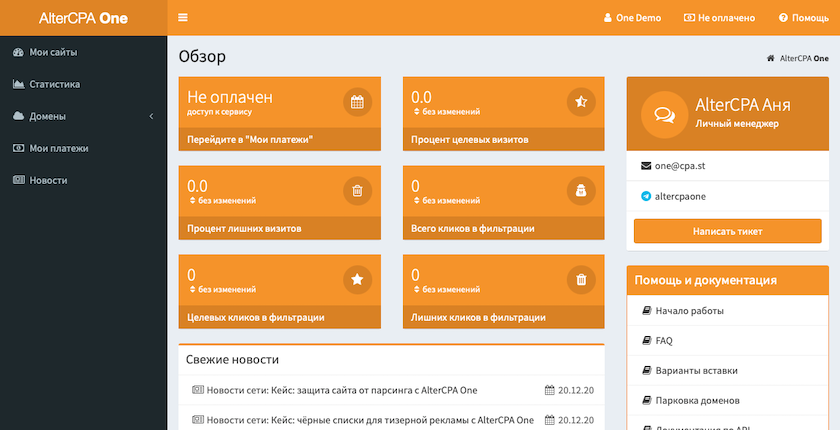840x430 pixels.
Task: Click the one@cpa.st email contact
Action: pos(679,166)
